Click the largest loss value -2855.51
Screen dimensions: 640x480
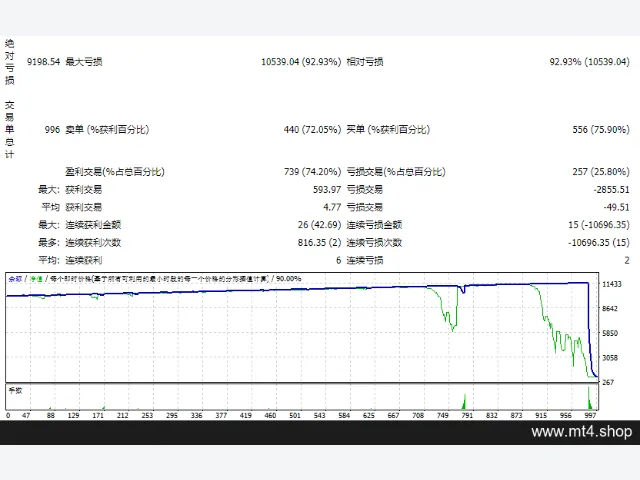click(x=611, y=189)
